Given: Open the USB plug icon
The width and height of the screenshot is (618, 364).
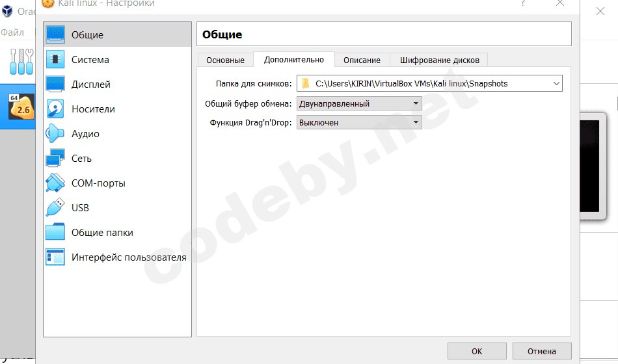Looking at the screenshot, I should point(55,207).
